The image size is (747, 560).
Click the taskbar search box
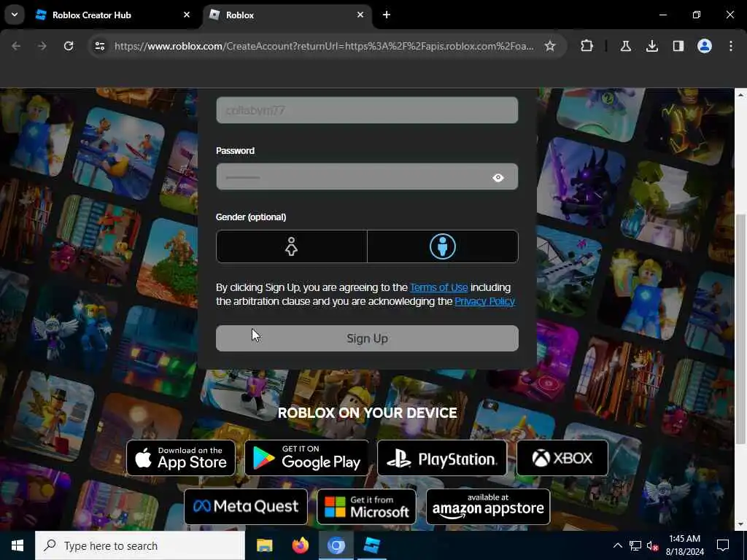pos(140,545)
